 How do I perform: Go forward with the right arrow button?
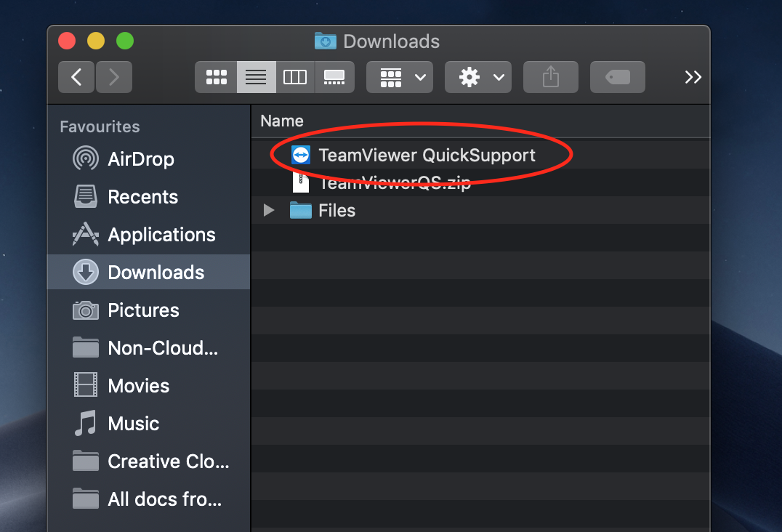pyautogui.click(x=113, y=77)
